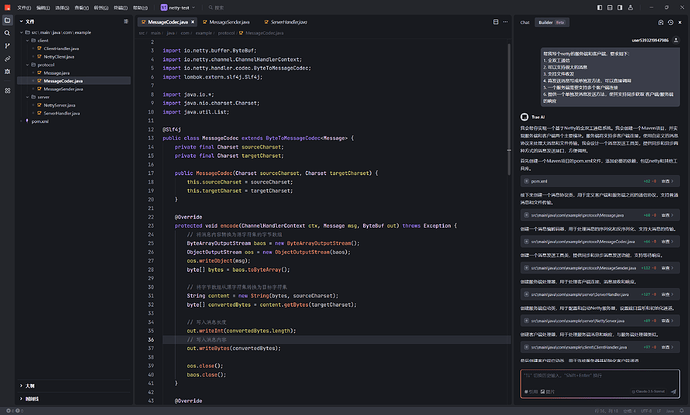Select MessageSender.java in file tree

pyautogui.click(x=63, y=89)
